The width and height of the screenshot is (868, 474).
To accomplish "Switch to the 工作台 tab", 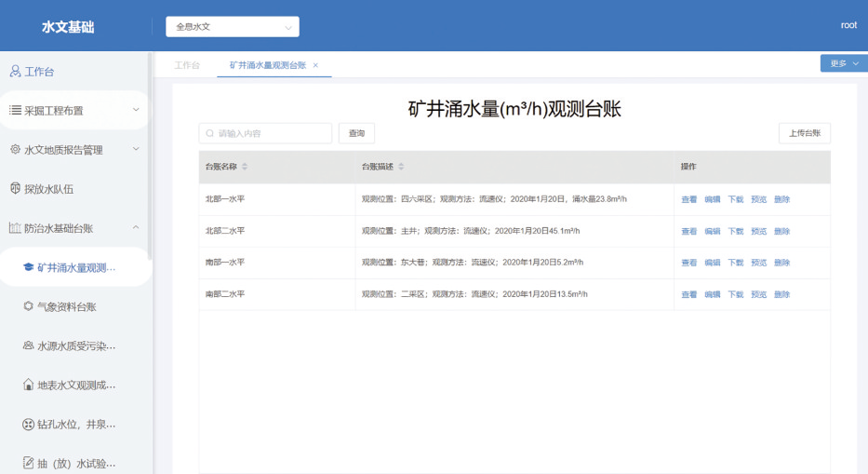I will 187,65.
